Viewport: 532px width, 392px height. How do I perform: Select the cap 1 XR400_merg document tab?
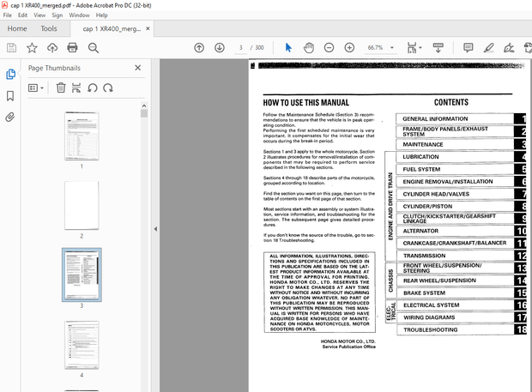pyautogui.click(x=112, y=29)
